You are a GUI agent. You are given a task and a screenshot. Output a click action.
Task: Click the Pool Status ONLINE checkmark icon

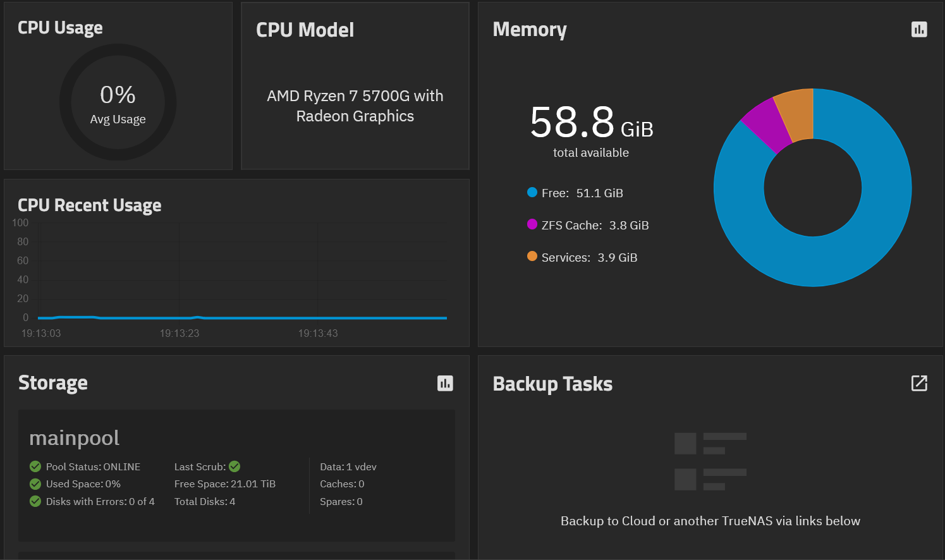click(x=35, y=466)
